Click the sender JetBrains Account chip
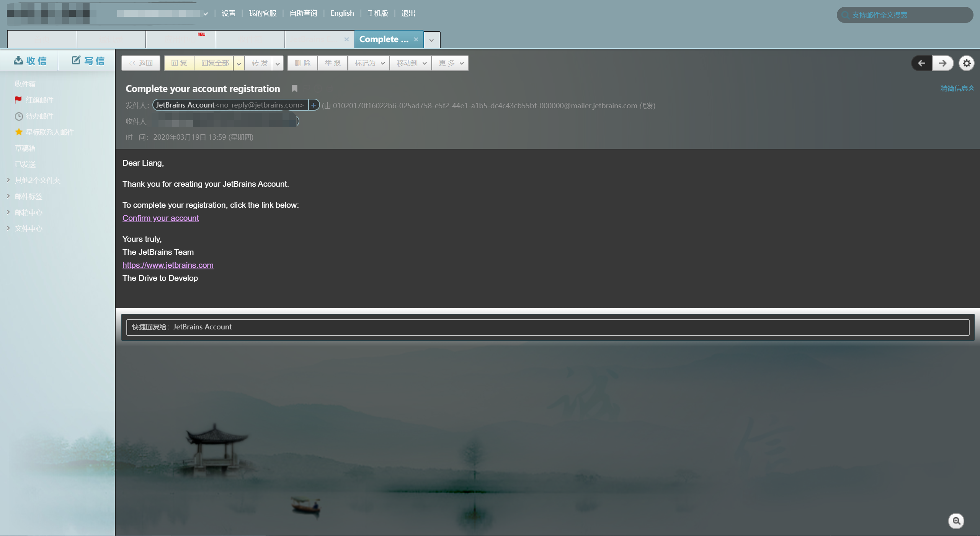This screenshot has height=536, width=980. (x=230, y=105)
